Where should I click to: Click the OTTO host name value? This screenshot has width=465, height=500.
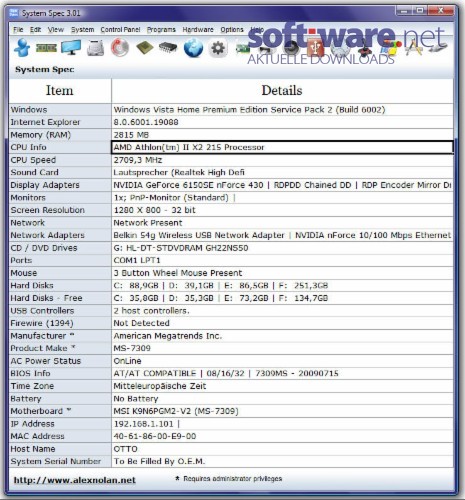(125, 449)
